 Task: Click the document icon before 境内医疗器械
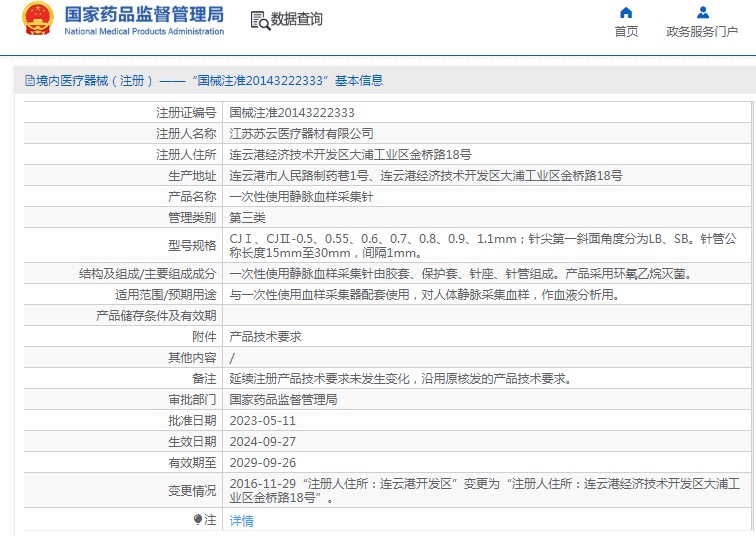pyautogui.click(x=30, y=80)
